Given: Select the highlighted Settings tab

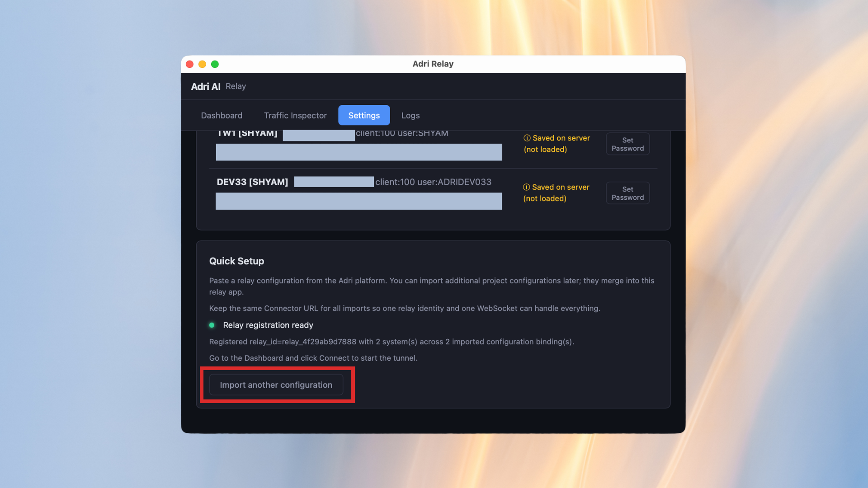Looking at the screenshot, I should tap(364, 115).
